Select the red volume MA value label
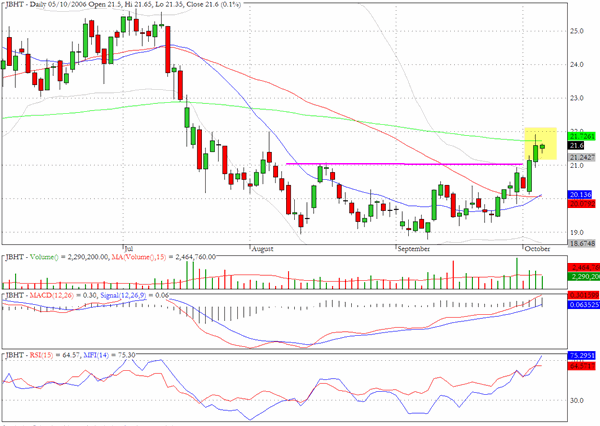600x426 pixels. 584,267
